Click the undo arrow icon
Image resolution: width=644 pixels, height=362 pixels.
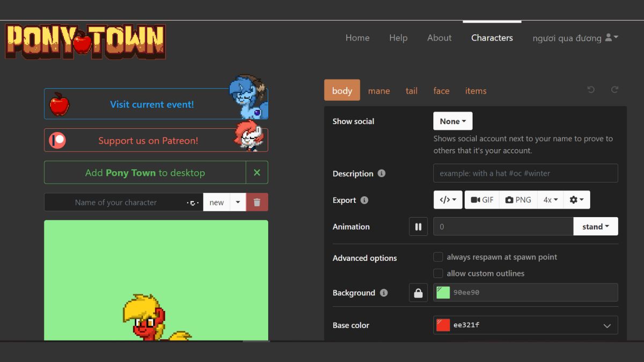pyautogui.click(x=591, y=90)
